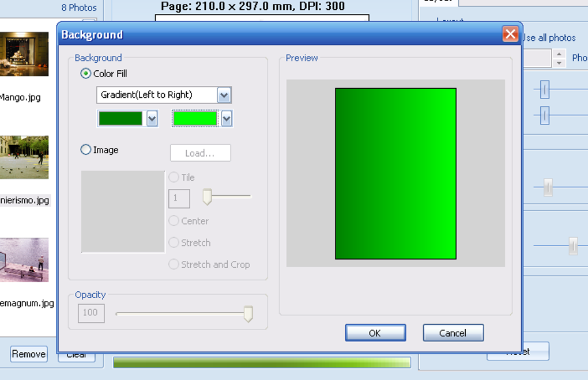The height and width of the screenshot is (380, 588).
Task: Click the 8 Photos label
Action: tap(79, 7)
